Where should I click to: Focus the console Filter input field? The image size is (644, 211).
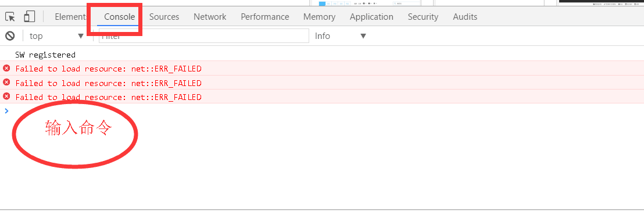[x=203, y=35]
